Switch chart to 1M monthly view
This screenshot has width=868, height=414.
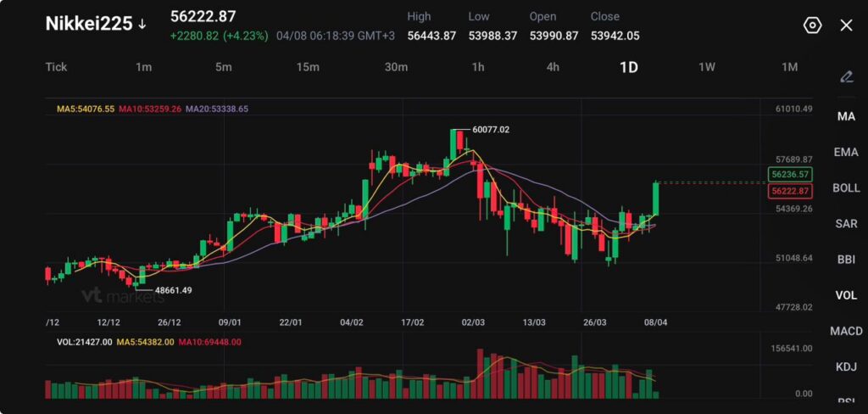pos(789,67)
